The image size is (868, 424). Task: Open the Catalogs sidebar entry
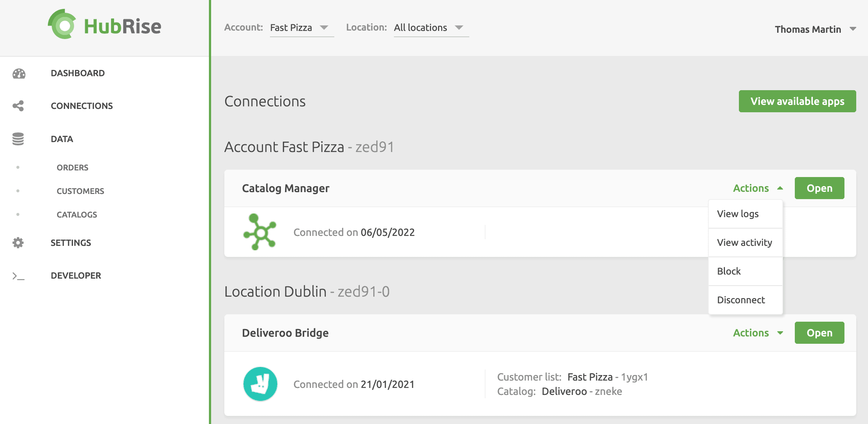click(x=77, y=215)
